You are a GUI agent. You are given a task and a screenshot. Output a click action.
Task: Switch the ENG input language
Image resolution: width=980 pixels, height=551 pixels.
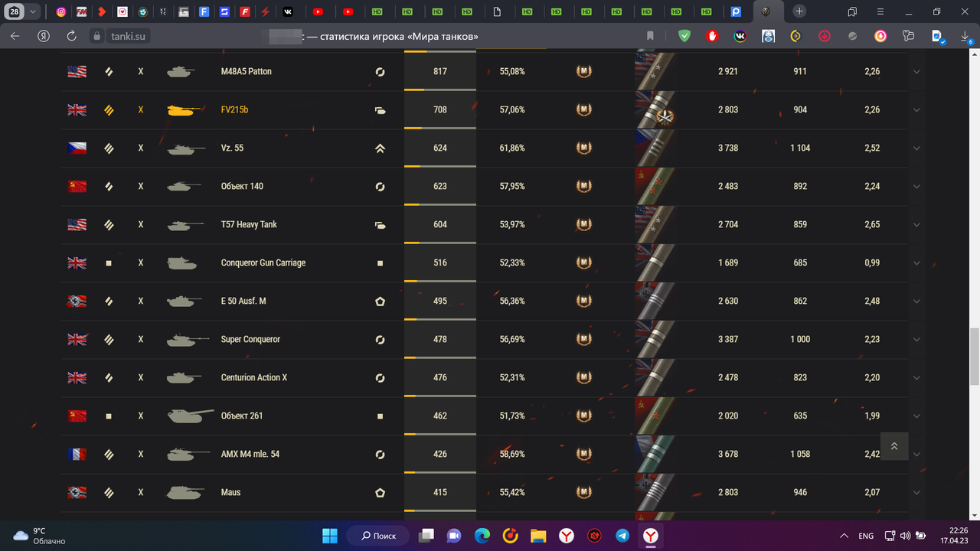(866, 536)
